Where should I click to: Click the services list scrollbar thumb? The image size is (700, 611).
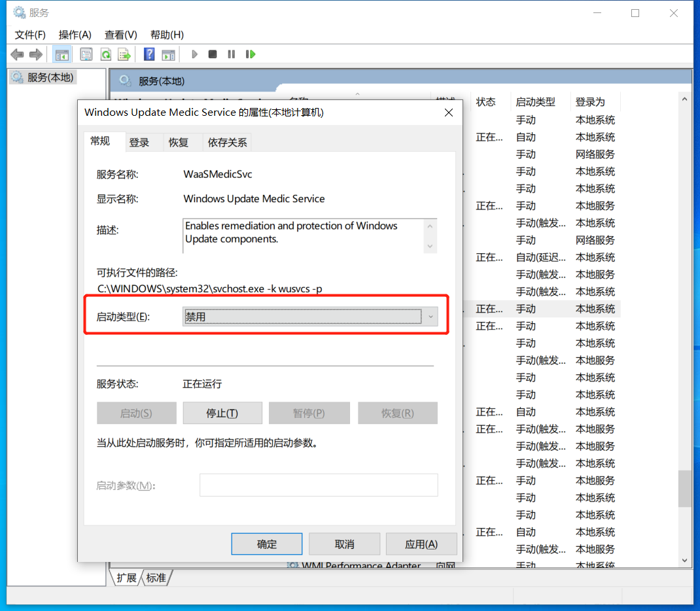[x=684, y=489]
